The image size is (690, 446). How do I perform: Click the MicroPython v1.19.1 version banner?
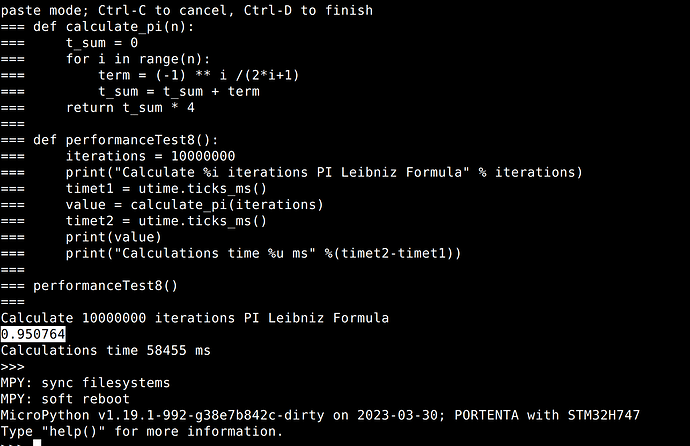(x=320, y=415)
